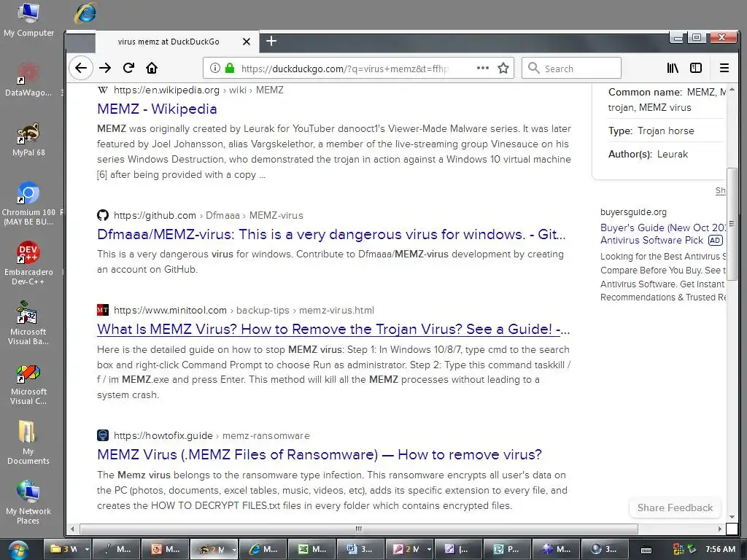Image resolution: width=747 pixels, height=560 pixels.
Task: Open the Buyer's Guide antivirus ad link
Action: 662,234
